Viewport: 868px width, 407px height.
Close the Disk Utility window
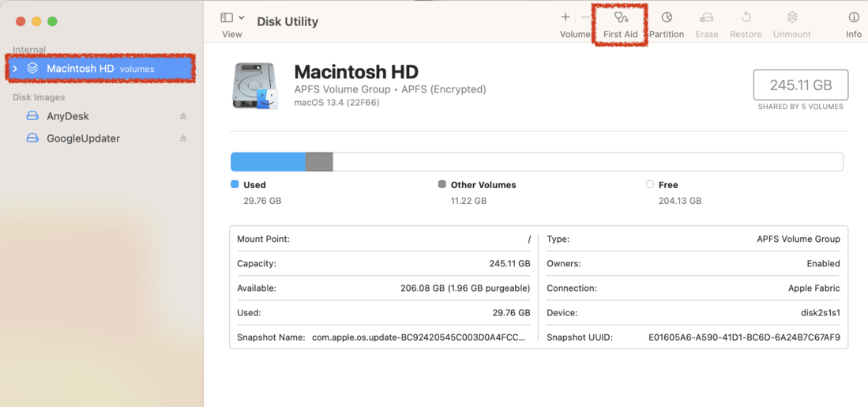(x=21, y=21)
